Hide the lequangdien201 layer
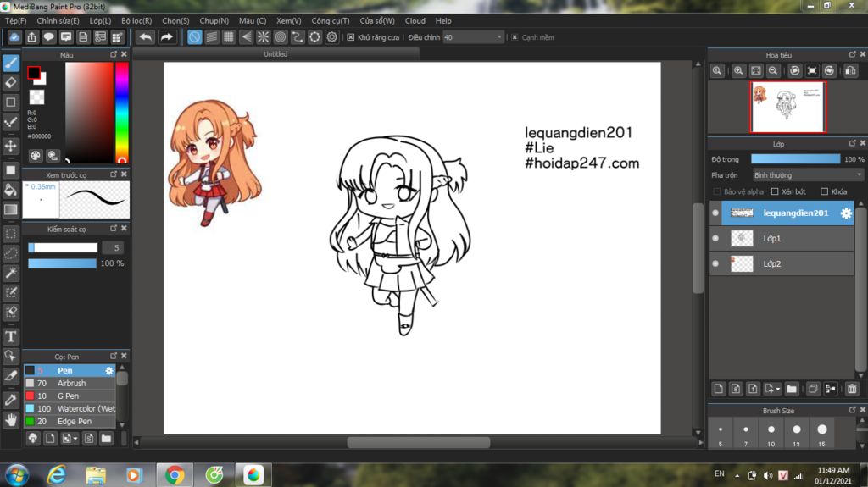 (x=715, y=213)
